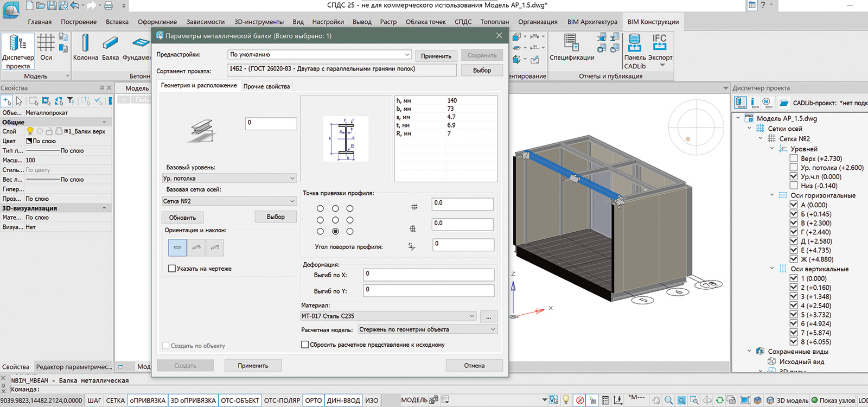Open the Базовая сетка осей dropdown
Viewport: 868px width, 407px height.
(229, 201)
